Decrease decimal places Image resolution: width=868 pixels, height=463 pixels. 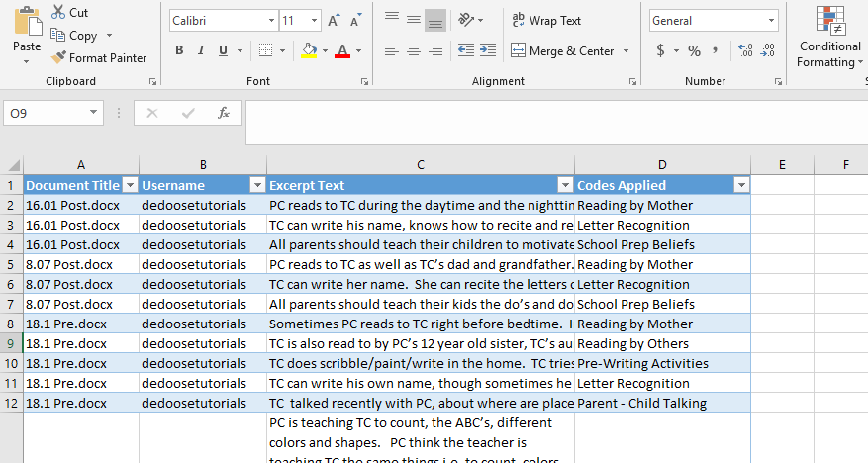coord(768,50)
